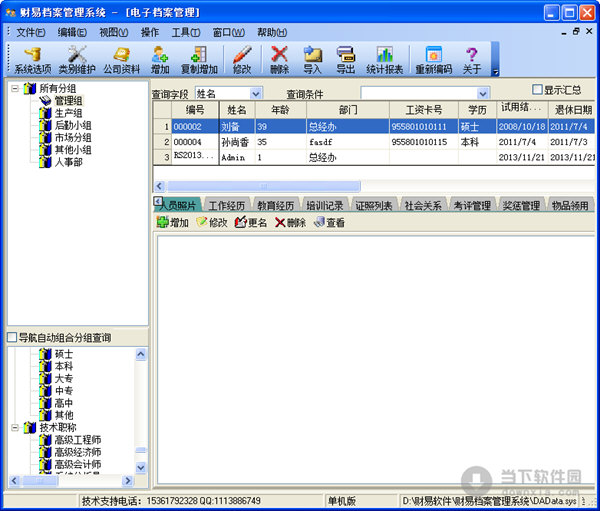Open 编辑(E) menu
This screenshot has height=511, width=600.
pyautogui.click(x=72, y=33)
